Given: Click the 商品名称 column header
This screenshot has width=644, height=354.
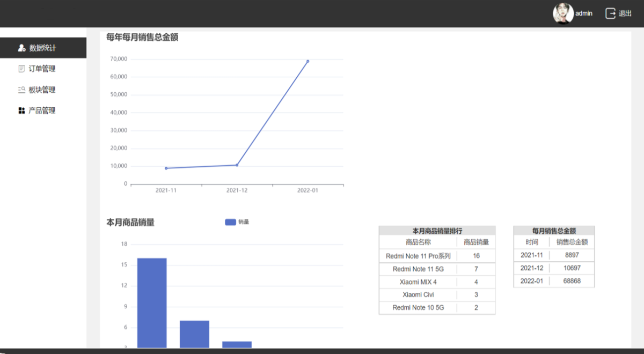Looking at the screenshot, I should (x=418, y=242).
